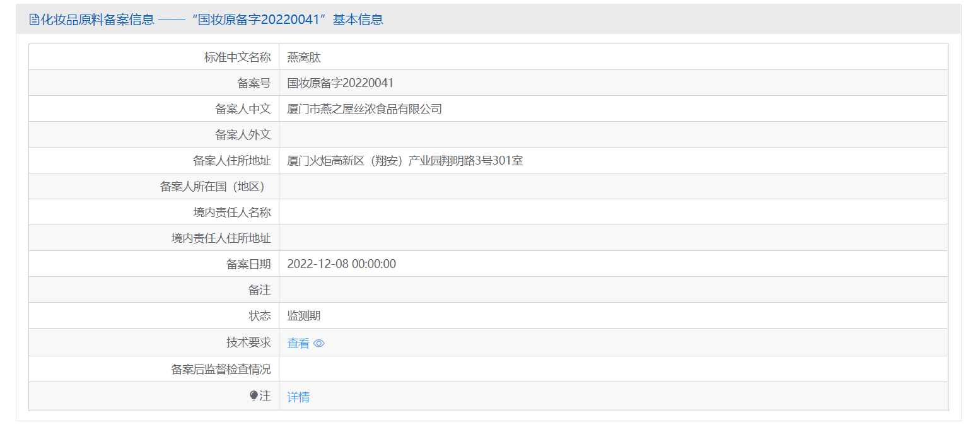Click the label 备案日期
Screen dimensions: 980x432
point(248,264)
